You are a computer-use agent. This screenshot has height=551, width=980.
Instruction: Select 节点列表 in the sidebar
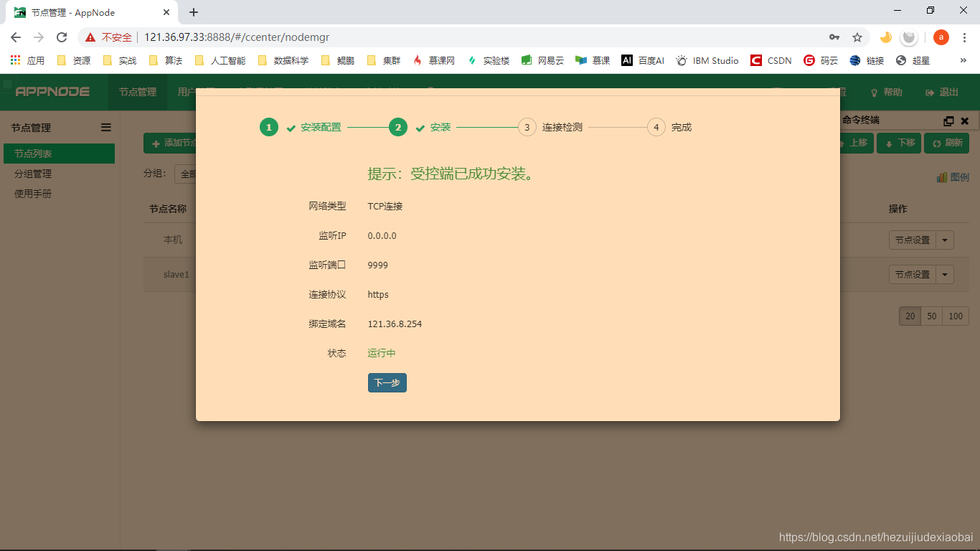point(57,154)
